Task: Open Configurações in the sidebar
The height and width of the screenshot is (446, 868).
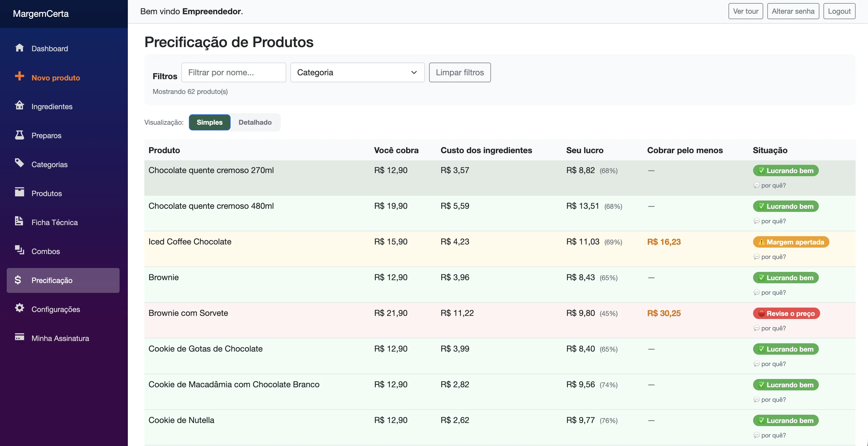Action: coord(63,309)
